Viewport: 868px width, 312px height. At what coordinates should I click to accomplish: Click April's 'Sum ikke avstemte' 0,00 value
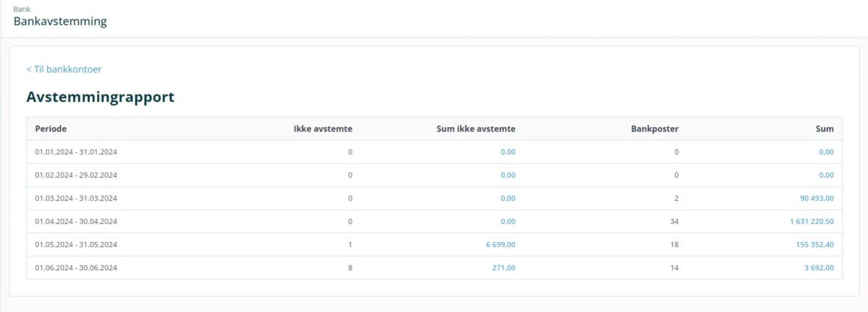tap(507, 222)
